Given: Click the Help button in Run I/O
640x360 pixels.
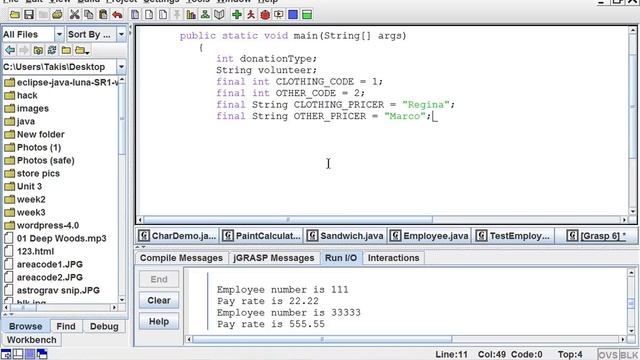Looking at the screenshot, I should click(x=159, y=321).
